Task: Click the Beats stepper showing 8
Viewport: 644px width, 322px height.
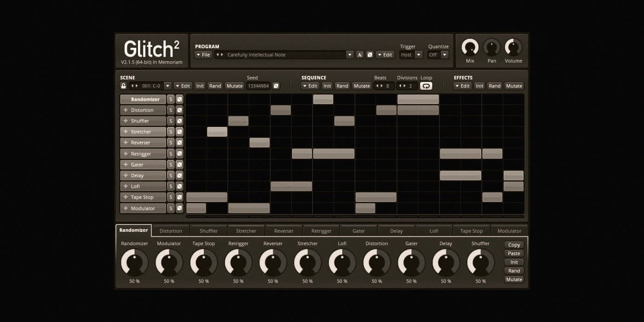Action: point(385,86)
